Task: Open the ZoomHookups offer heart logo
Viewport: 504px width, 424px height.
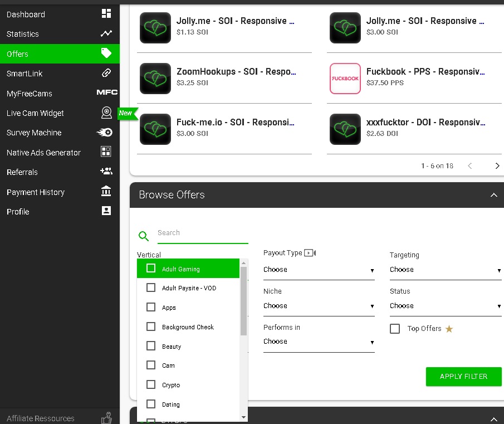Action: (155, 79)
